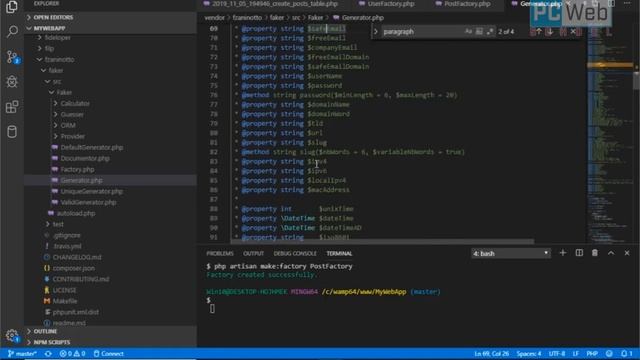Kill terminal with the trash icon
The height and width of the screenshot is (360, 640).
(x=595, y=253)
